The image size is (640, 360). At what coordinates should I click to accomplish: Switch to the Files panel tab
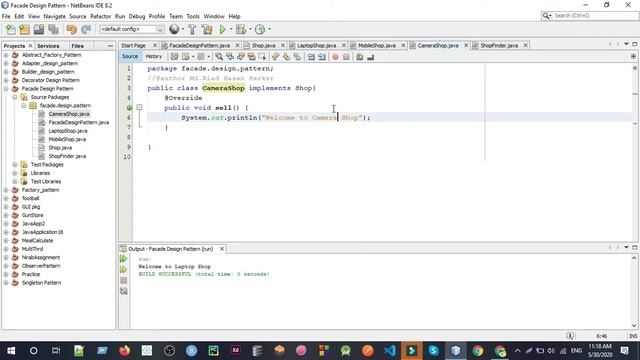coord(78,46)
